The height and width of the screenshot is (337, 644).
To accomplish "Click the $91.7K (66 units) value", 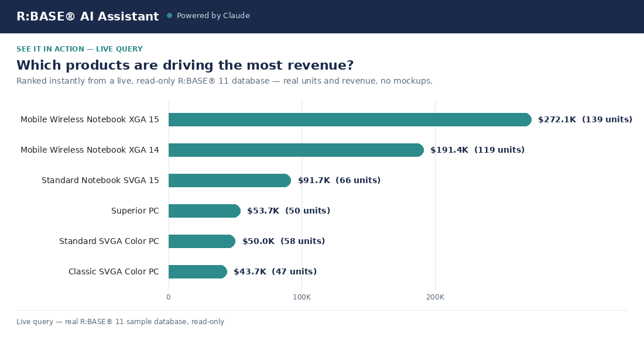I will [x=339, y=180].
